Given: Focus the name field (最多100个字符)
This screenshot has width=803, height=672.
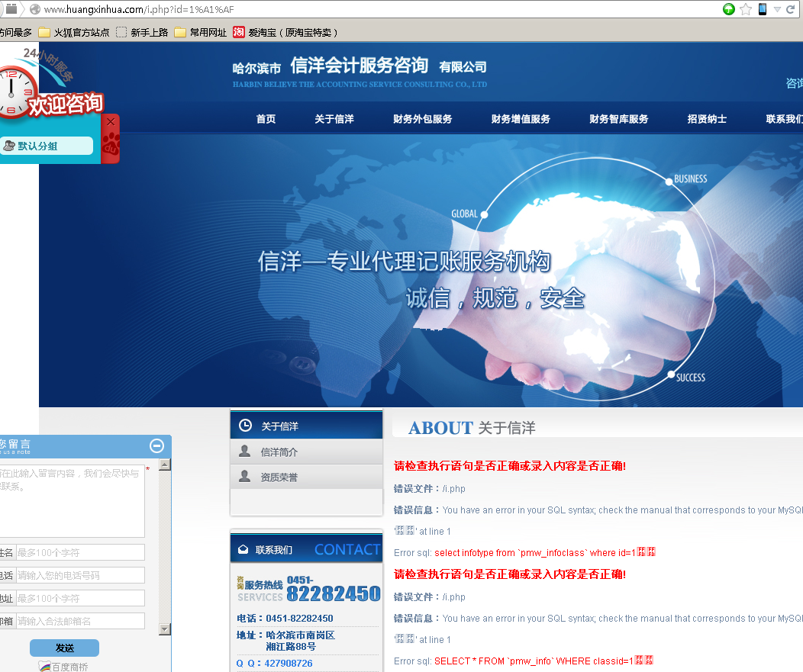Looking at the screenshot, I should (x=80, y=552).
